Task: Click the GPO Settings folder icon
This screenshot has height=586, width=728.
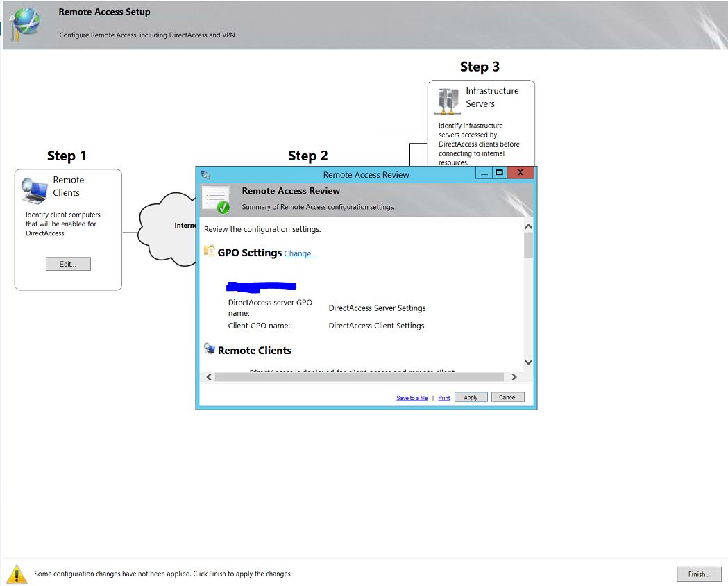Action: coord(210,251)
